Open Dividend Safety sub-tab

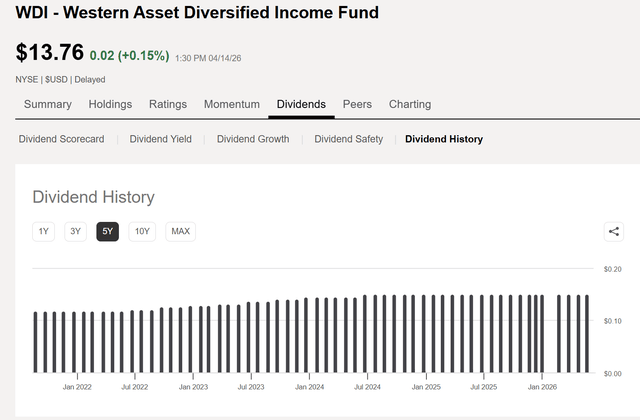tap(349, 139)
